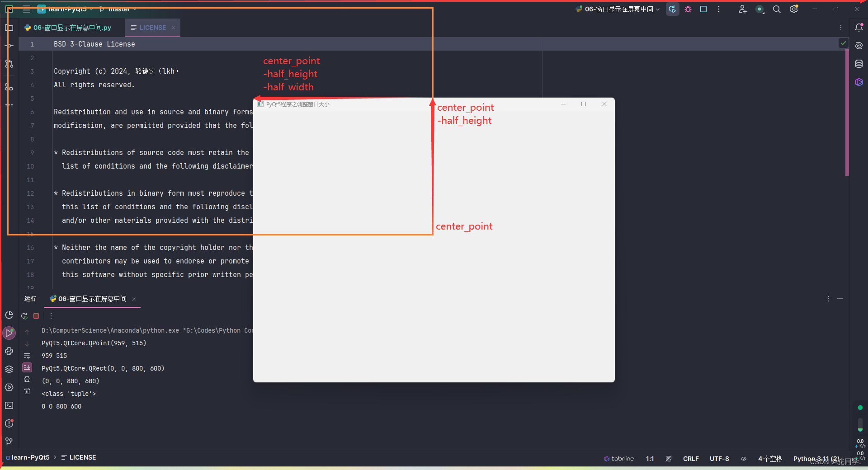Viewport: 868px width, 470px height.
Task: Click the editor vertical scrollbar
Action: point(847,112)
